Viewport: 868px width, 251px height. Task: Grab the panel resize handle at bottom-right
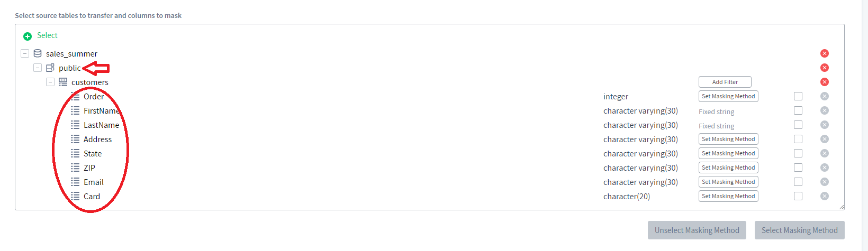click(x=842, y=207)
